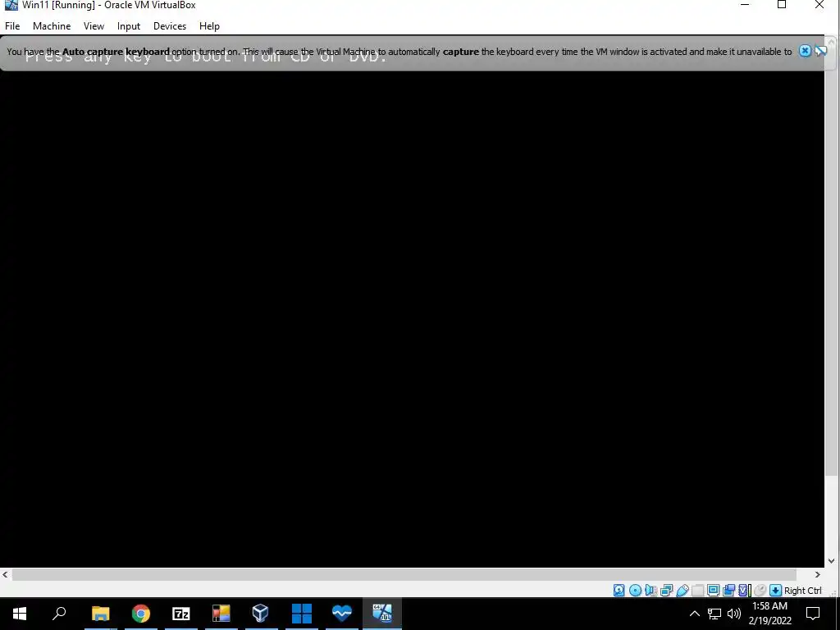Open taskbar Search
840x630 pixels.
point(59,614)
